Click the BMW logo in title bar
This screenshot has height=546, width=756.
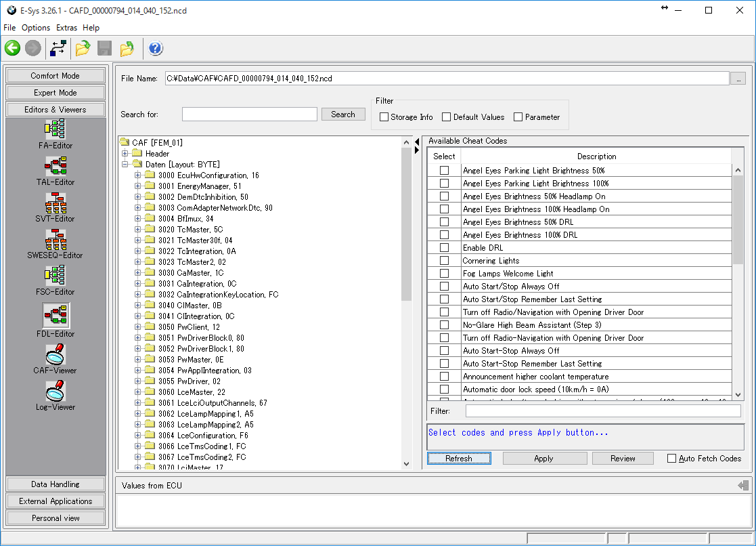(x=11, y=10)
